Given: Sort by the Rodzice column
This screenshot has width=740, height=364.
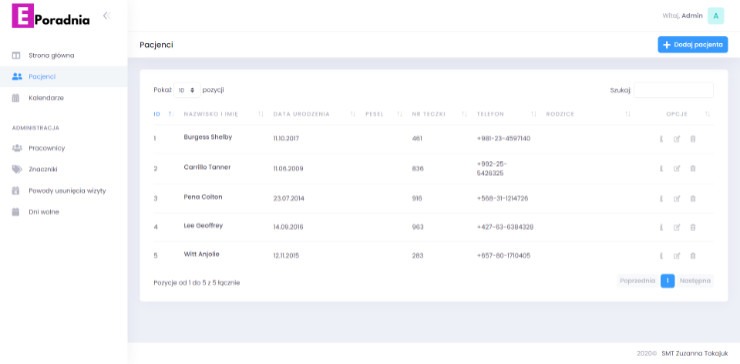Looking at the screenshot, I should 588,114.
